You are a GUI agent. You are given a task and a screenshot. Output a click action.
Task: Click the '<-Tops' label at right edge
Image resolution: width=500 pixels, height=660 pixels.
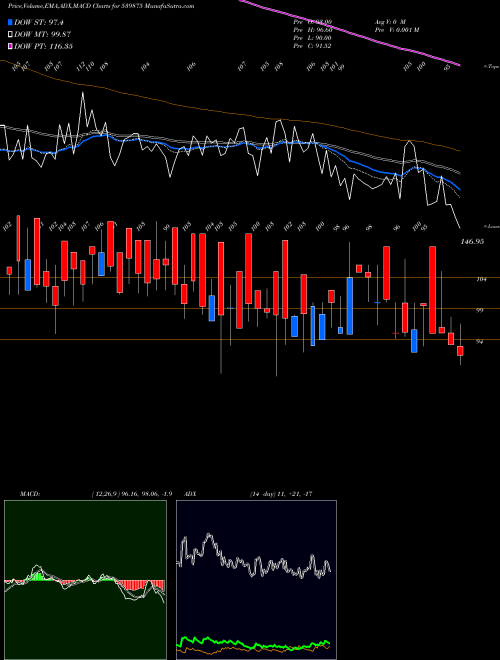click(491, 66)
